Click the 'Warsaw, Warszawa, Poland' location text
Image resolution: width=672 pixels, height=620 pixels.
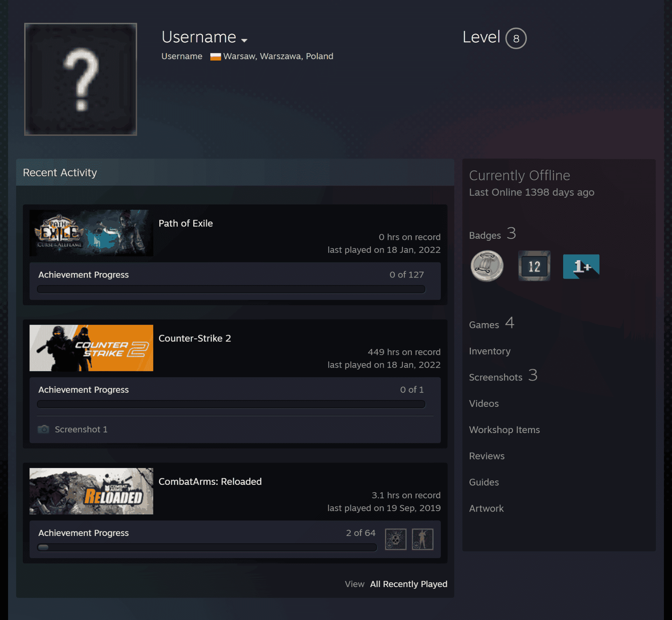278,56
